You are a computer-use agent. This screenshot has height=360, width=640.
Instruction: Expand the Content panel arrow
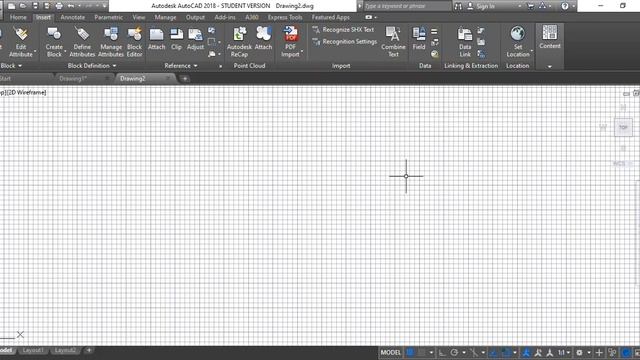point(549,66)
